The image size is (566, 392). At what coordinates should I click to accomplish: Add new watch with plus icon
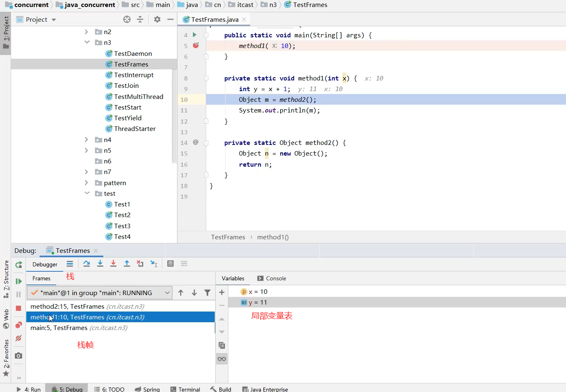click(x=222, y=292)
